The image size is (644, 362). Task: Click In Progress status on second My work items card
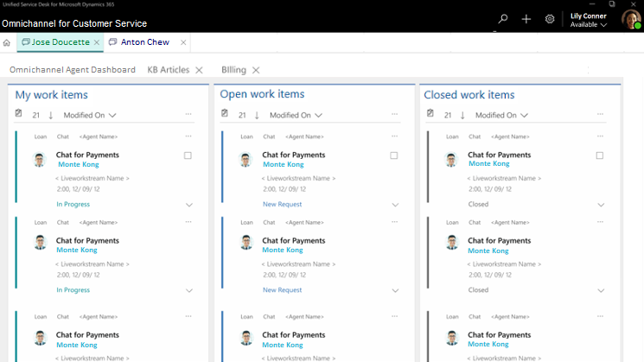[x=73, y=289]
